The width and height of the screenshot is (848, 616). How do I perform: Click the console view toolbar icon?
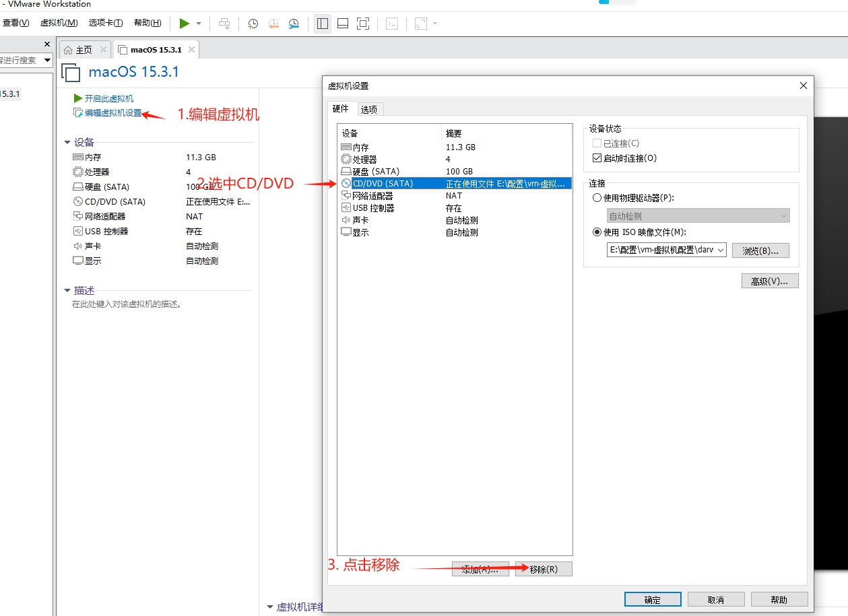tap(392, 24)
